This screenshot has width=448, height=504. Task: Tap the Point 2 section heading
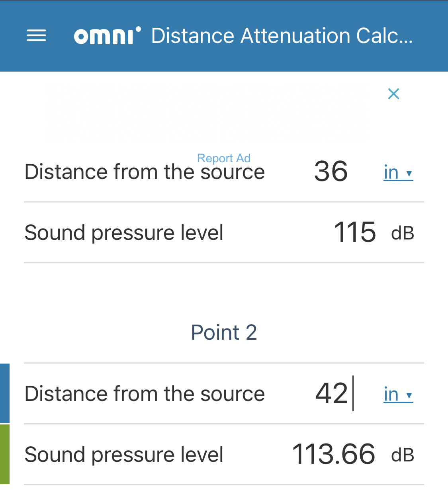click(224, 332)
